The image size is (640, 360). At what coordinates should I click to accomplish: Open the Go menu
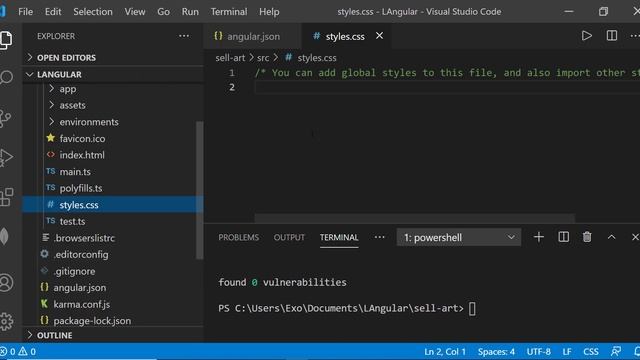[163, 12]
